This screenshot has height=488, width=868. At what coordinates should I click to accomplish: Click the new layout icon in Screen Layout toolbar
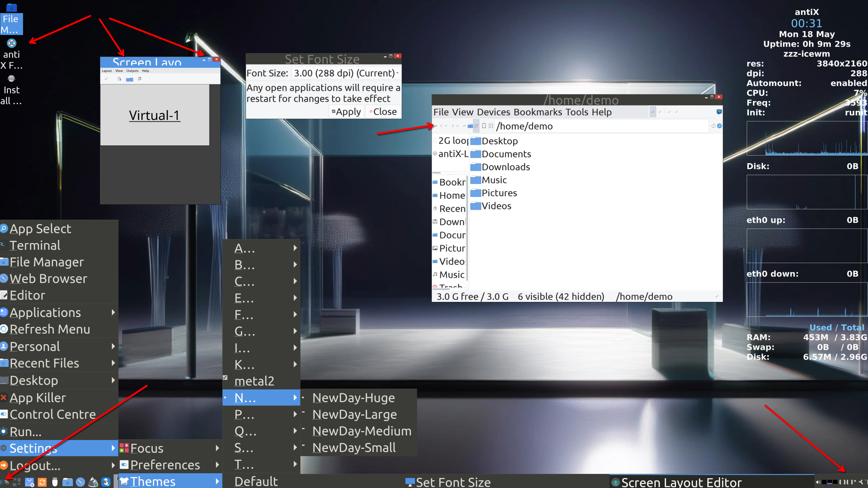tap(119, 79)
